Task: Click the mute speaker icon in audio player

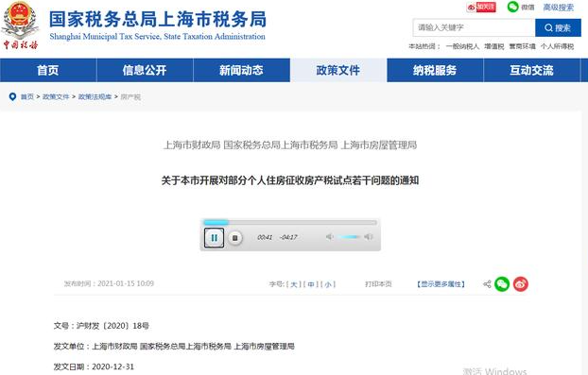Action: pyautogui.click(x=329, y=237)
